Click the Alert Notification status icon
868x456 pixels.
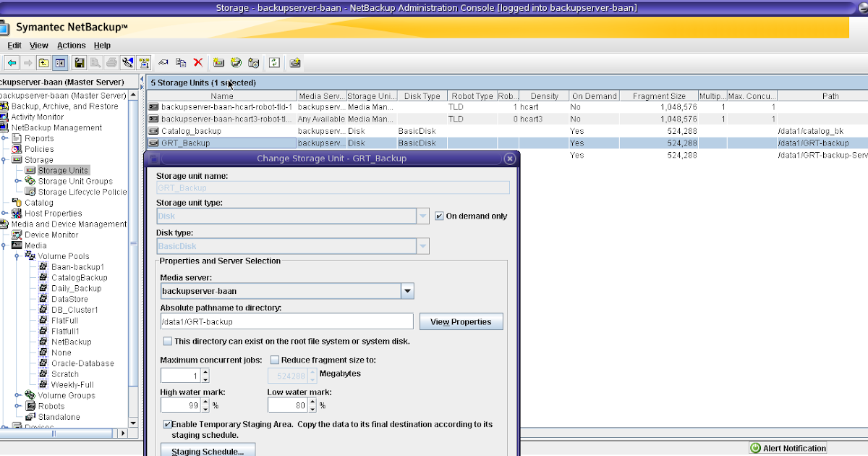point(755,448)
